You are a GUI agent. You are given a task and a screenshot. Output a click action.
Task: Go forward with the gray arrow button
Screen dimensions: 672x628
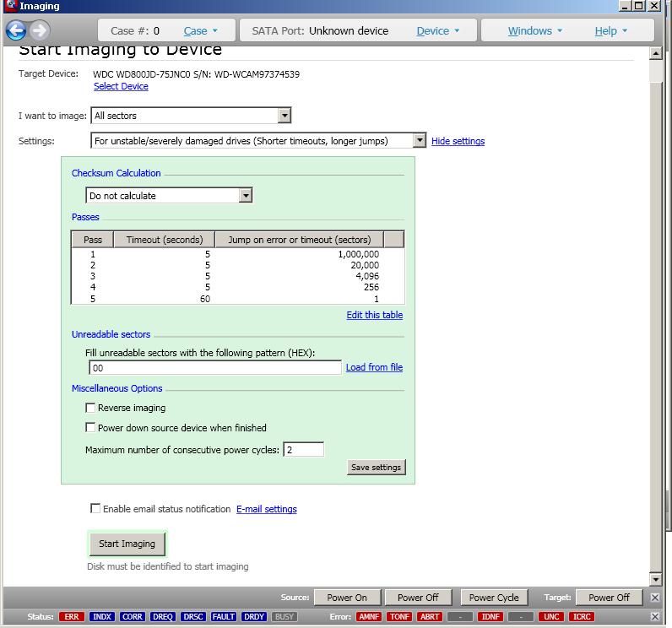40,30
